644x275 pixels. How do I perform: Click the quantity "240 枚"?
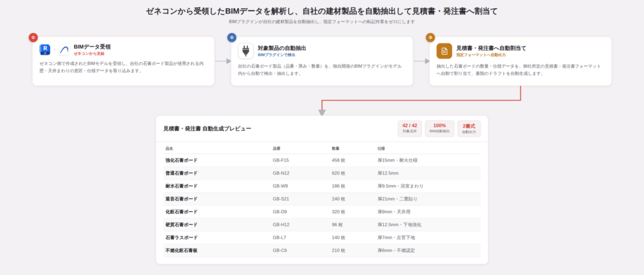(338, 199)
